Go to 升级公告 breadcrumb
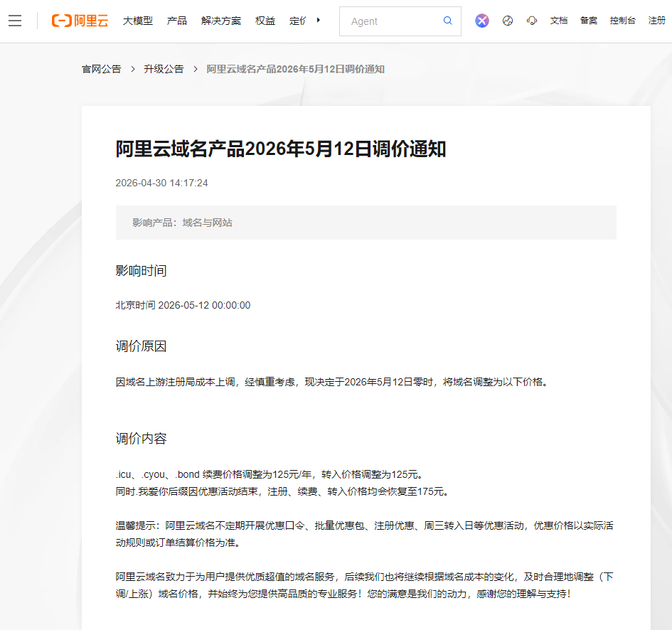672x630 pixels. [x=164, y=69]
